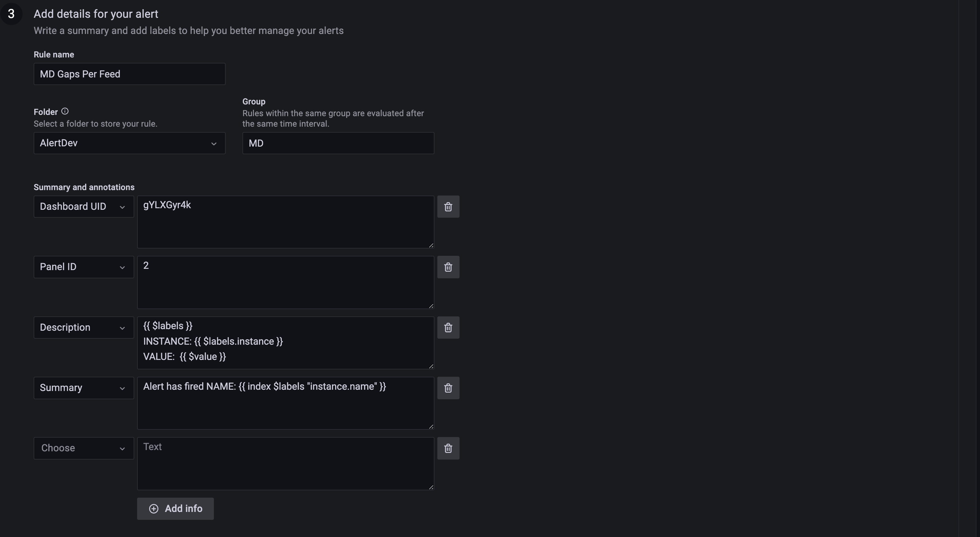Open the Description annotation type dropdown
The image size is (980, 537).
coord(84,328)
